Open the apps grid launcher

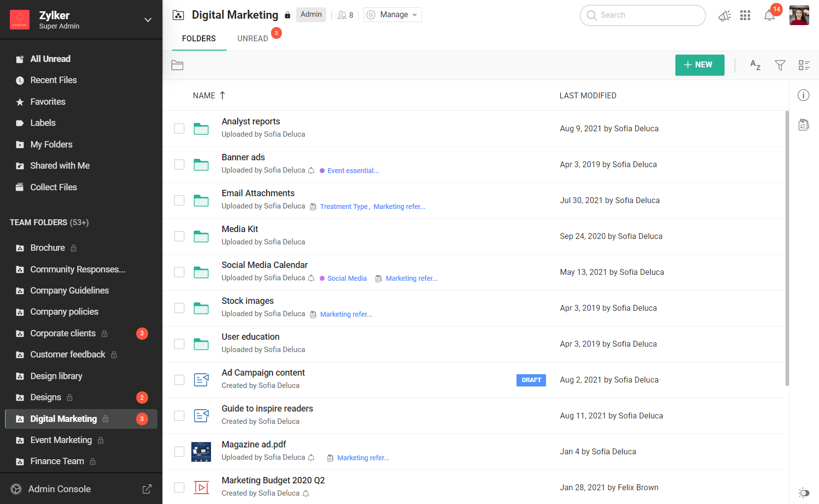pyautogui.click(x=745, y=16)
